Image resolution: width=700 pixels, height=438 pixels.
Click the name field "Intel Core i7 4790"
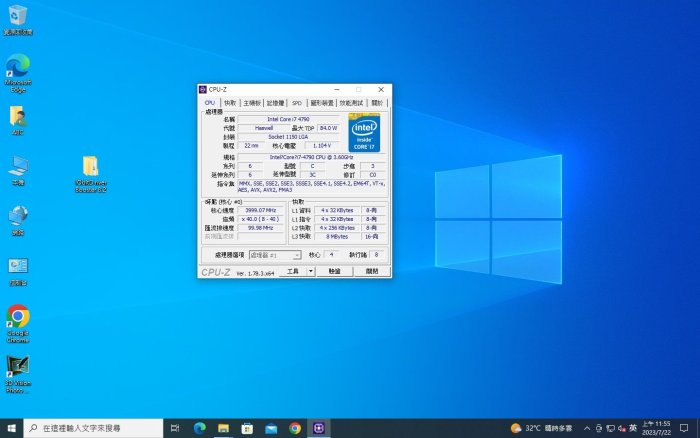288,119
